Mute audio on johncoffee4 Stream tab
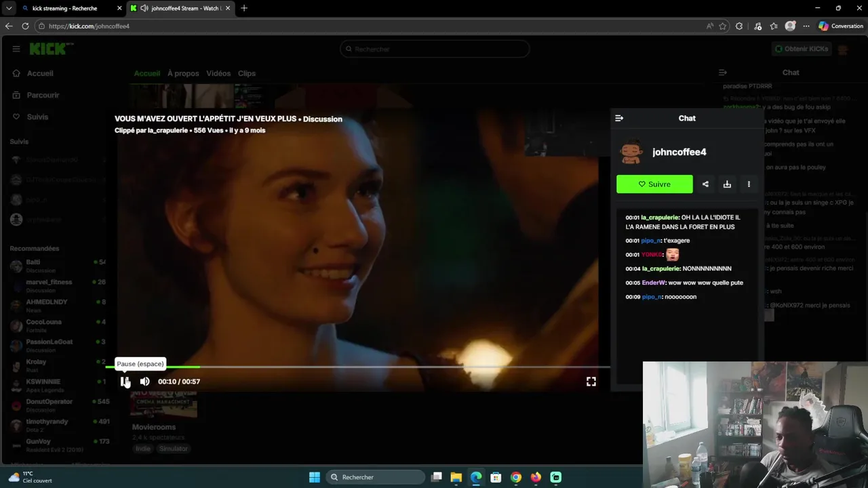868x488 pixels. click(144, 8)
